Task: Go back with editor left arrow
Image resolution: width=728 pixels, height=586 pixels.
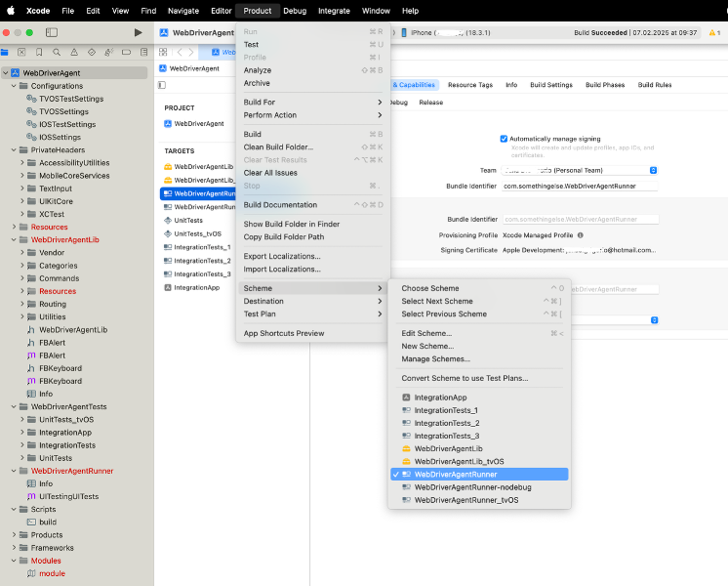Action: [x=180, y=52]
